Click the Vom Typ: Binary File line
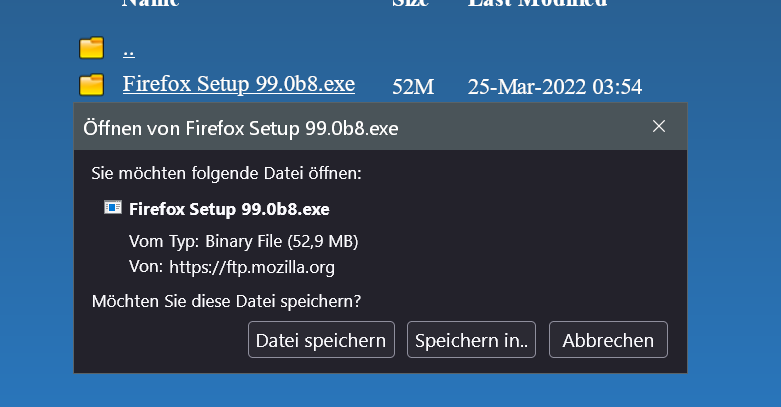 click(244, 241)
